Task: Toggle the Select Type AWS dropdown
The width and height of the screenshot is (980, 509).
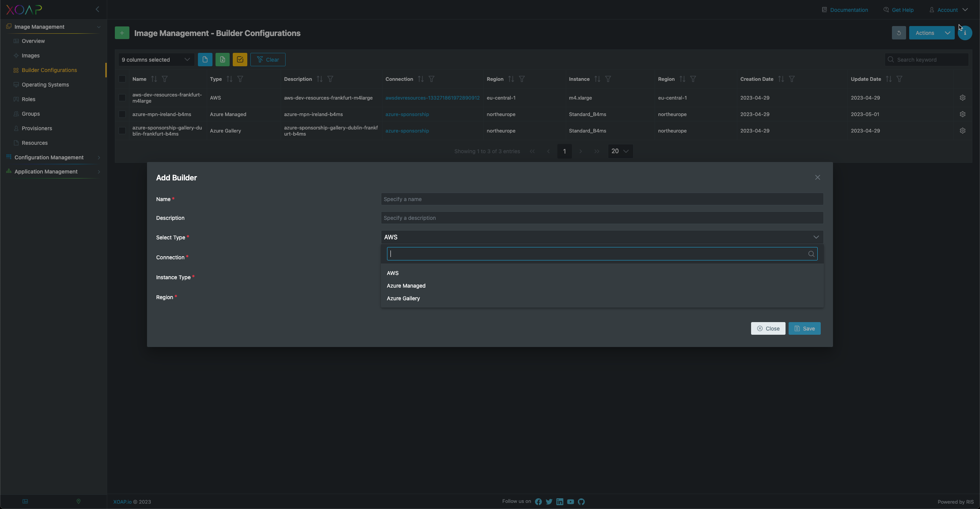Action: click(x=602, y=237)
